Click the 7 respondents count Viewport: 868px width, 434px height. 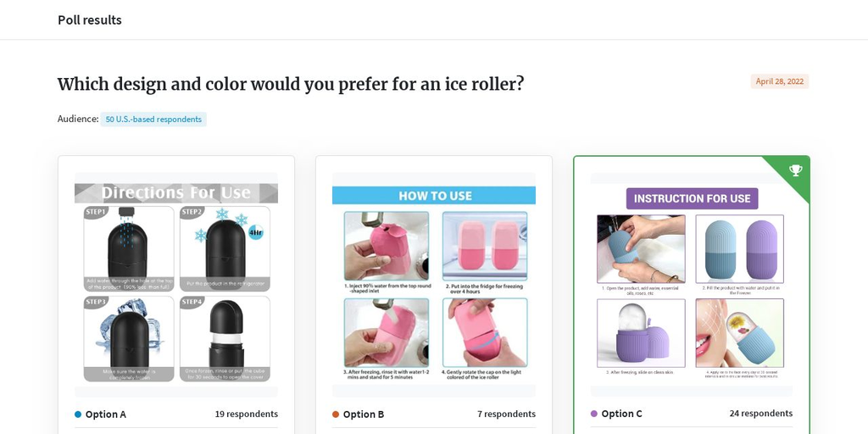(x=507, y=414)
